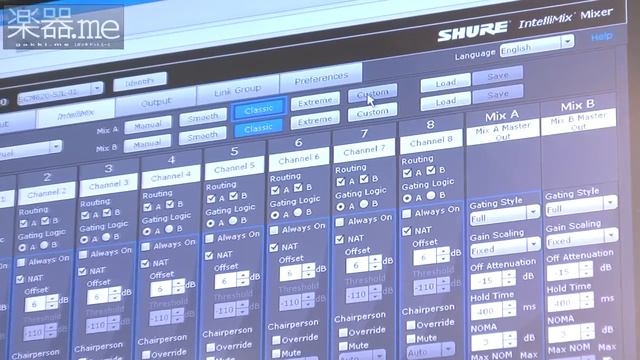Switch to the IntelliMix tab
Viewport: 640px width, 360px height.
[x=76, y=114]
